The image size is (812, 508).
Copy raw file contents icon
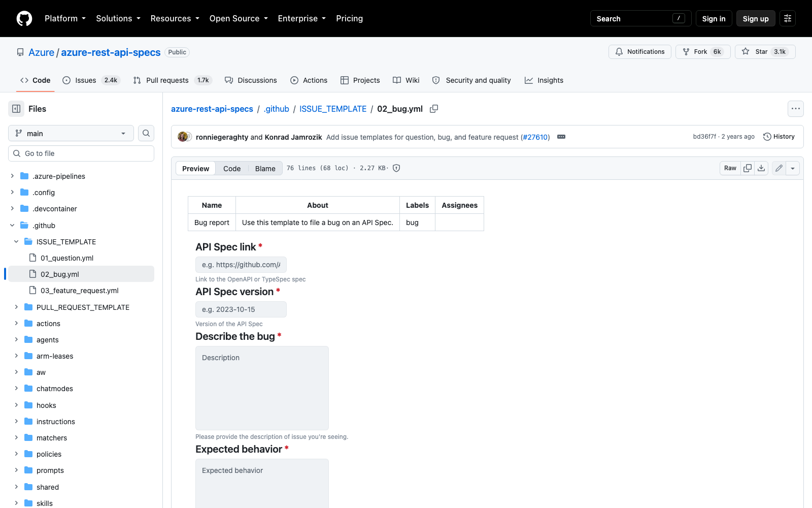tap(748, 168)
